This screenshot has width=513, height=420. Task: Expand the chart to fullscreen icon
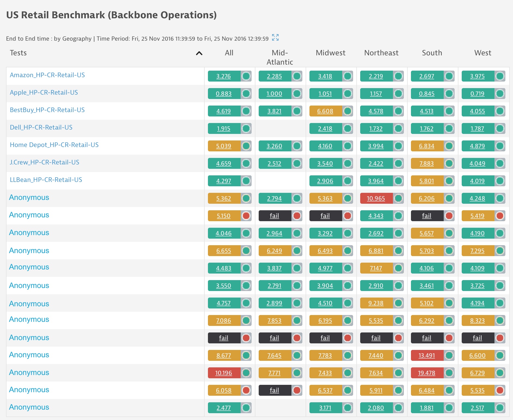point(275,37)
